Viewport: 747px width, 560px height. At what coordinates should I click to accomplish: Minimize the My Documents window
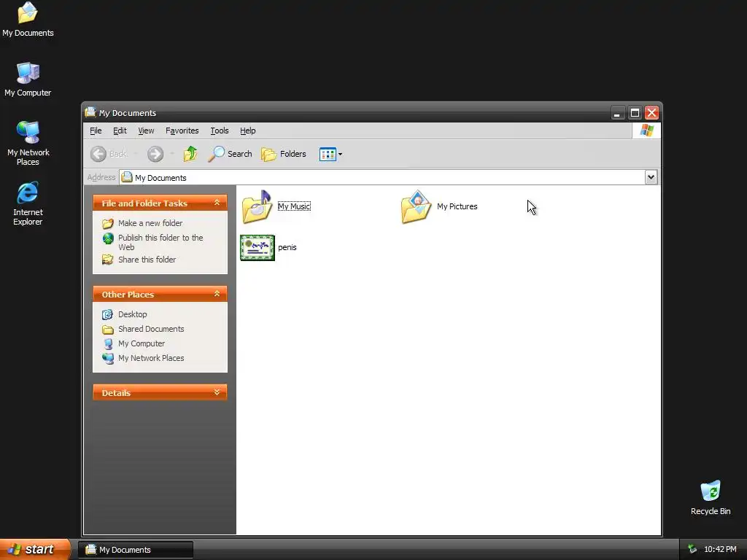pyautogui.click(x=617, y=113)
